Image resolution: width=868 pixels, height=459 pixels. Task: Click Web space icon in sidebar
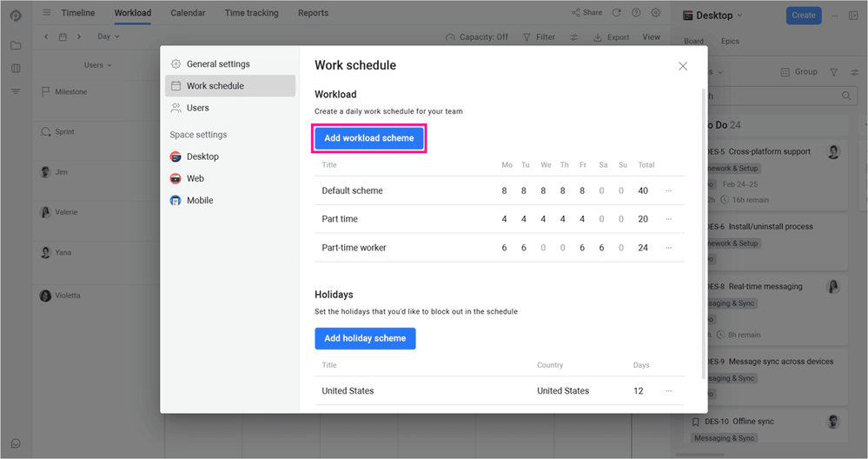[176, 178]
